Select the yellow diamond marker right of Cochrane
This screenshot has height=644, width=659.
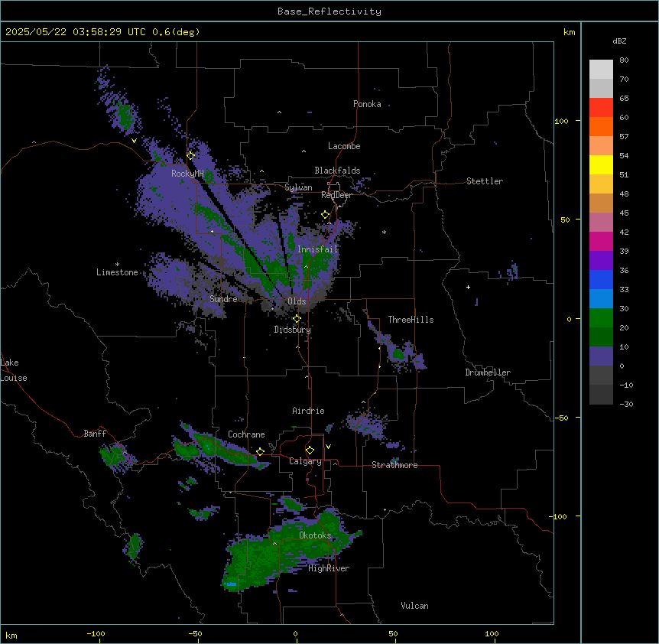(260, 451)
